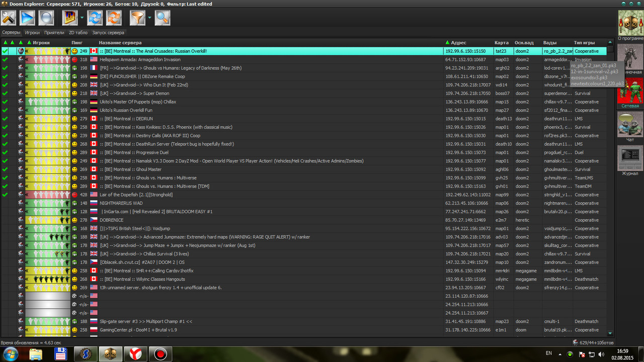Click the Doom game logo toolbar icon
This screenshot has width=644, height=362.
click(69, 18)
